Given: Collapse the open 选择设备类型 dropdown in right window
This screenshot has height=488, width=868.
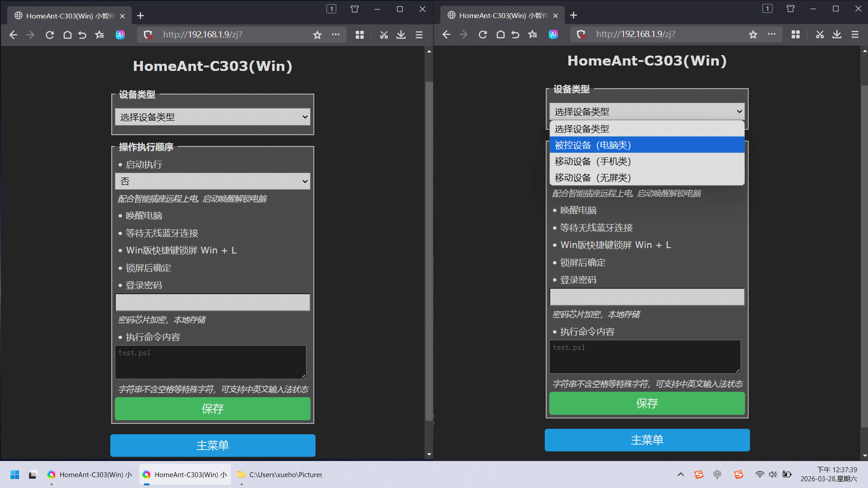Looking at the screenshot, I should [x=647, y=111].
